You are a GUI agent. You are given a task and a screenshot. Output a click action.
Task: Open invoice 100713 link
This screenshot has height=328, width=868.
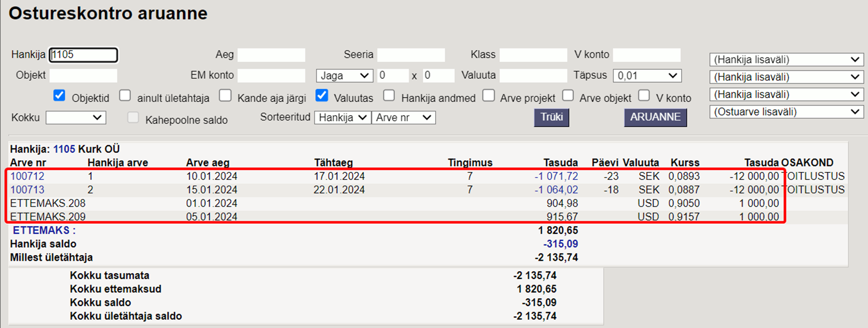click(x=27, y=190)
